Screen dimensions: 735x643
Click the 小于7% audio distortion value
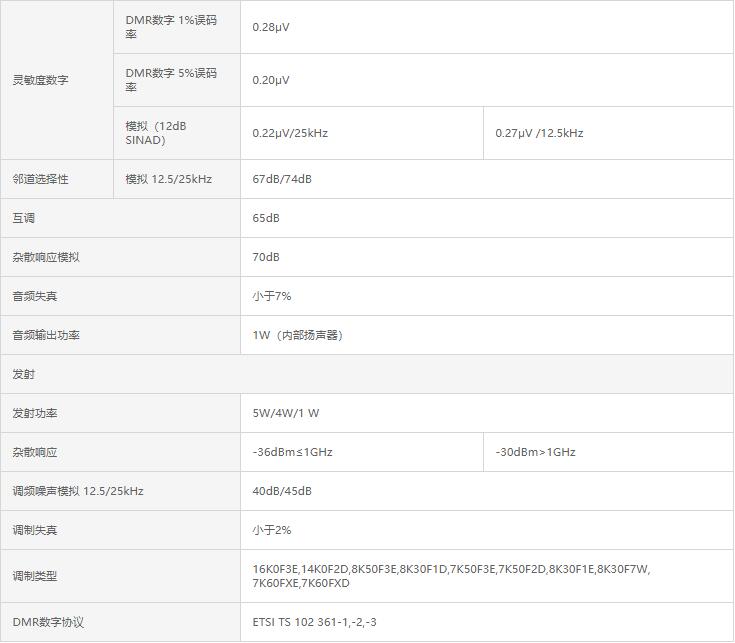click(x=272, y=296)
